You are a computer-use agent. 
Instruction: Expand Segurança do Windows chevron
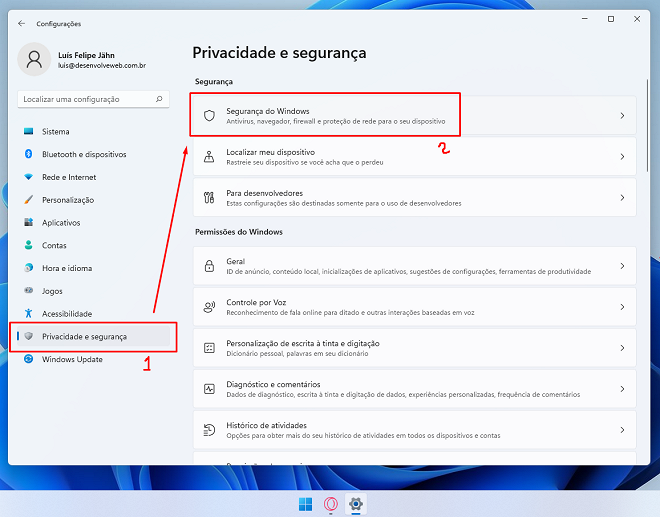(622, 115)
